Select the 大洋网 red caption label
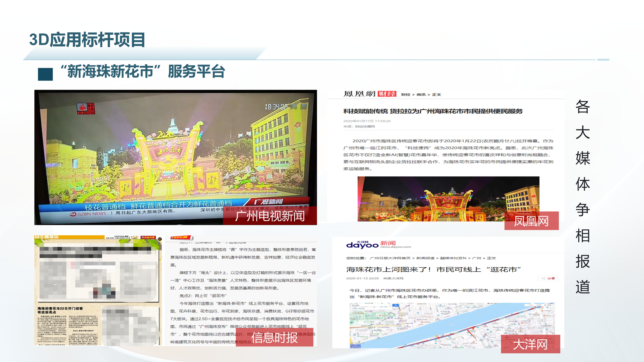The image size is (644, 362). pos(531,344)
